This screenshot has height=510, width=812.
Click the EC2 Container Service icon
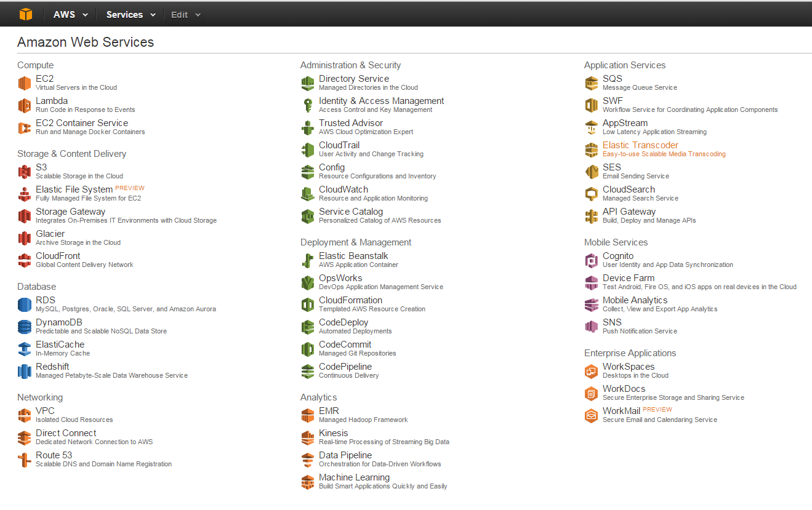pos(24,127)
